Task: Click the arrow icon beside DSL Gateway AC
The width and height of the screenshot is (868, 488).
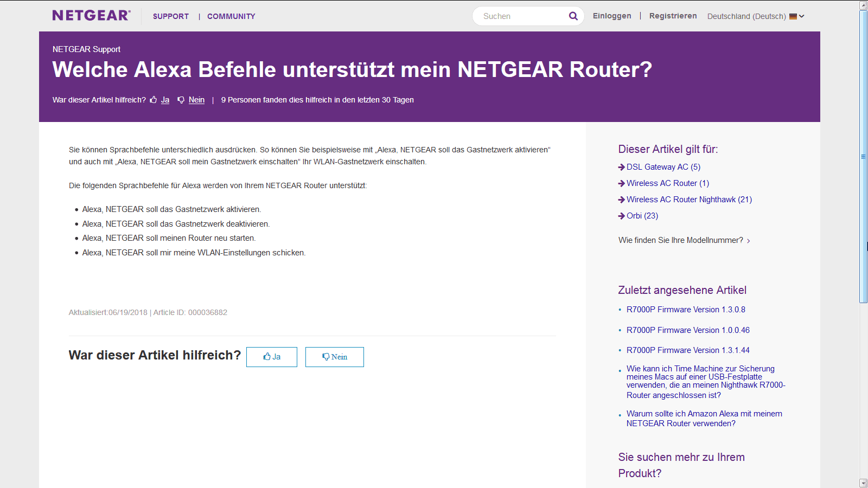Action: click(622, 167)
